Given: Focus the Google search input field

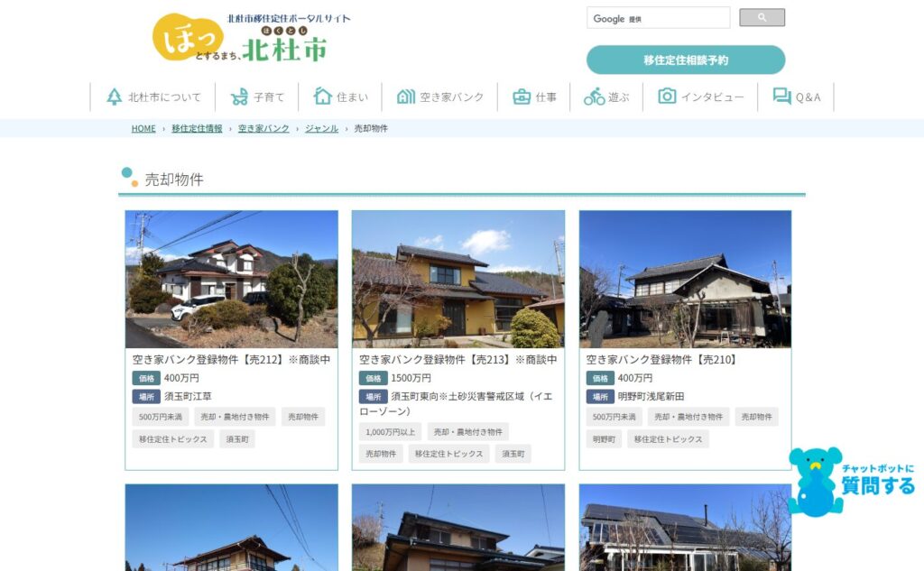Looking at the screenshot, I should [658, 18].
